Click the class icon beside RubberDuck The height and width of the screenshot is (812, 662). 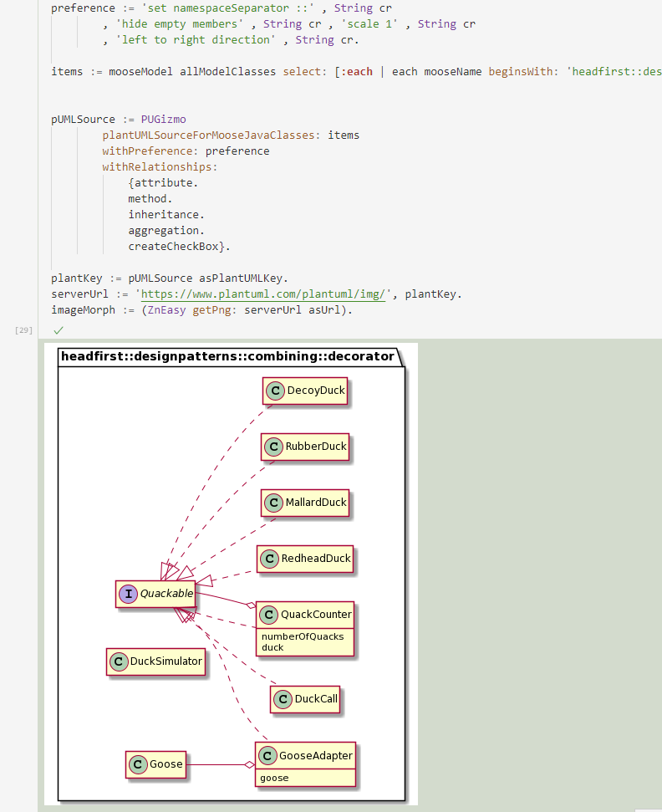pos(274,447)
